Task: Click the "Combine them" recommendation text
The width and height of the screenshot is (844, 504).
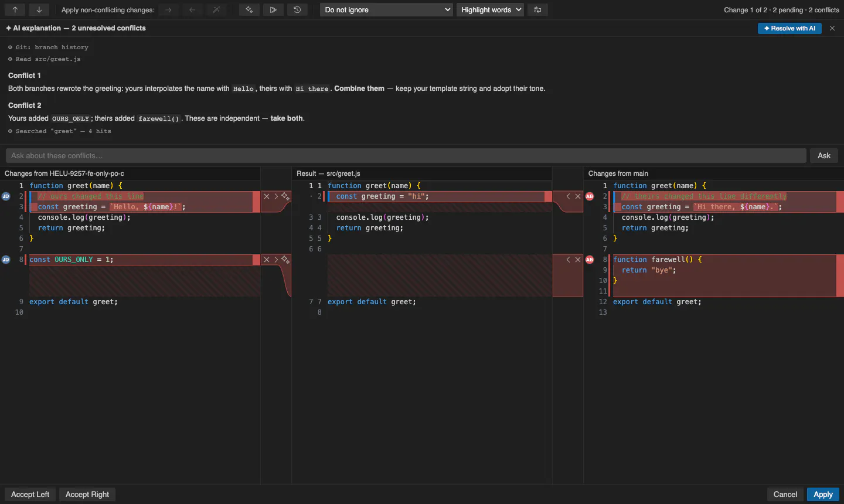Action: 359,88
